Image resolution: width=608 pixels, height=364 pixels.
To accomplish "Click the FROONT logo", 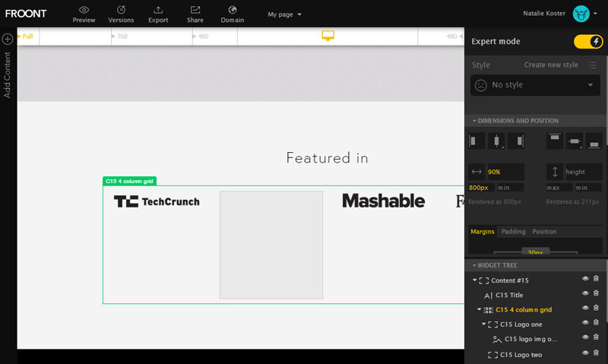I will point(26,14).
